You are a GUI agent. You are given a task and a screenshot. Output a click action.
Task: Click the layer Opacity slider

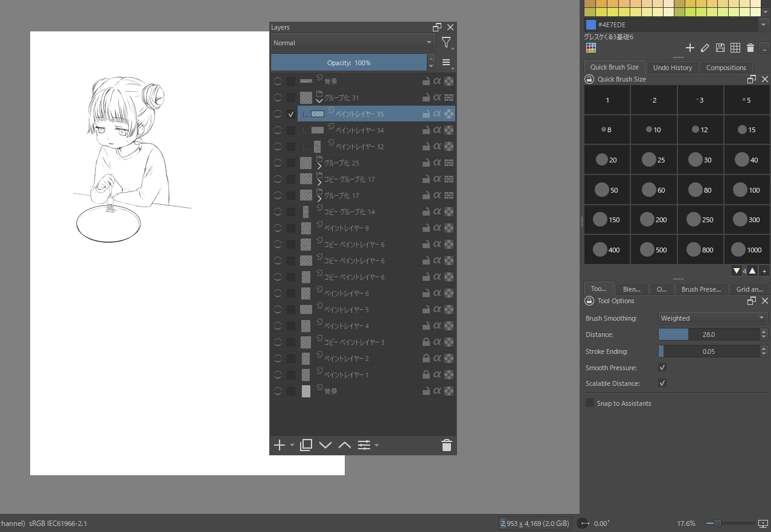point(348,63)
